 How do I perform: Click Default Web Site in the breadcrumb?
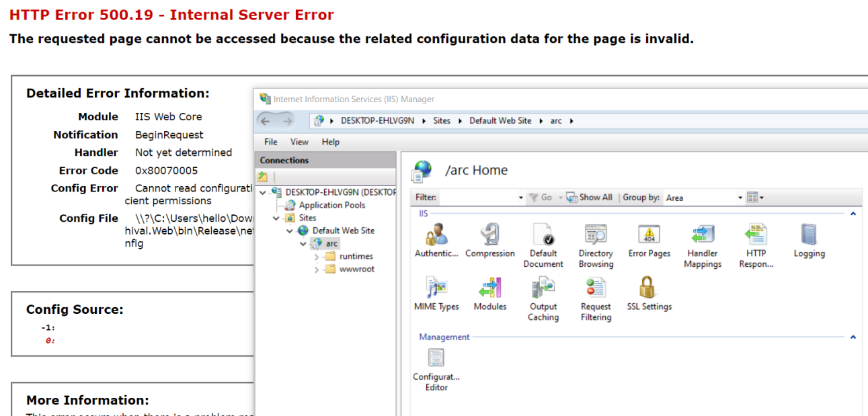click(500, 121)
